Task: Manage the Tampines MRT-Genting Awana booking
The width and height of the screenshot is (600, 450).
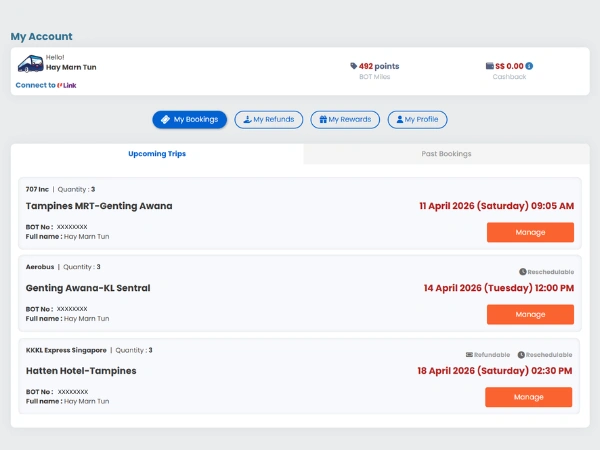Action: click(530, 232)
